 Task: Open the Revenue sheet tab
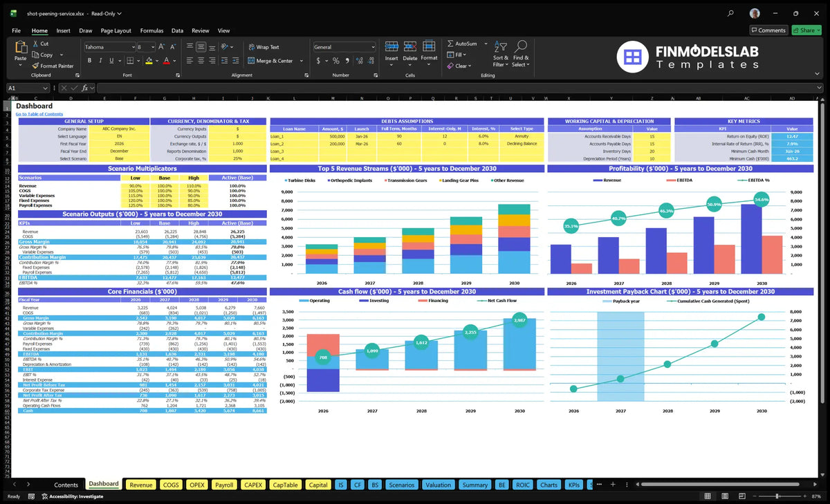pyautogui.click(x=140, y=485)
